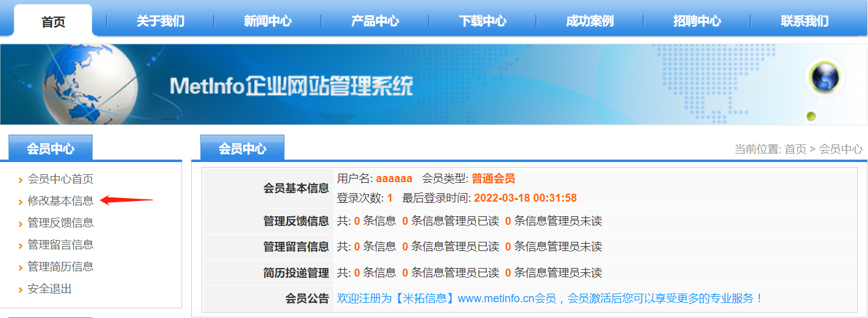This screenshot has width=868, height=318.
Task: Select 产品中心 from the top menu
Action: point(375,21)
